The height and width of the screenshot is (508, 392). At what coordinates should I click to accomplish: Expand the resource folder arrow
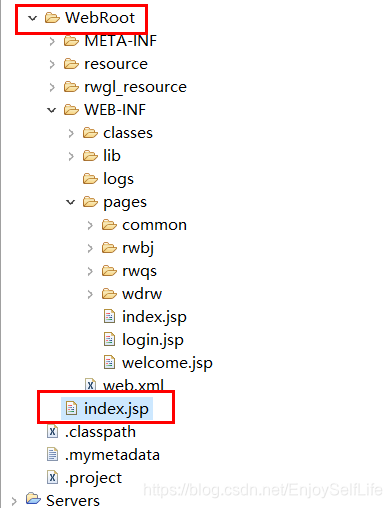pos(52,64)
